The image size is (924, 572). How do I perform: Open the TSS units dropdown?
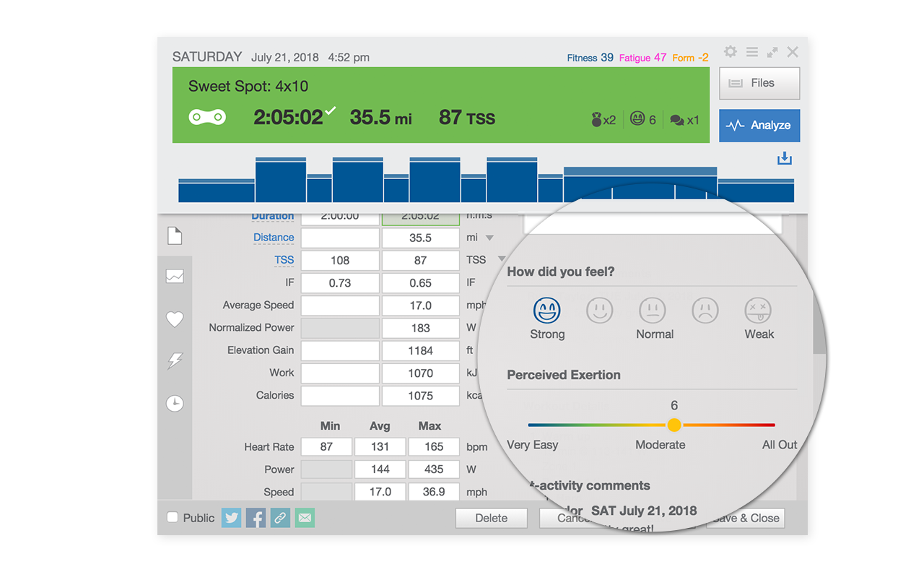[502, 259]
